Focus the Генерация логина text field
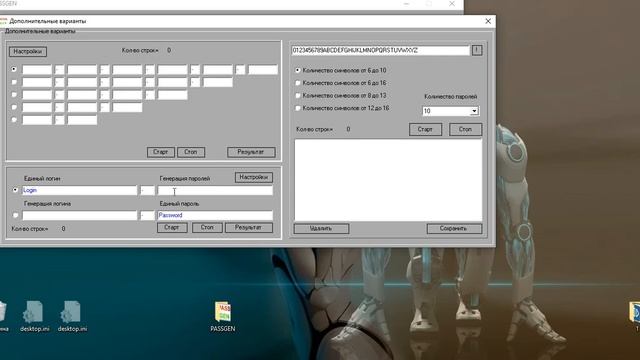Image resolution: width=640 pixels, height=360 pixels. pyautogui.click(x=80, y=215)
